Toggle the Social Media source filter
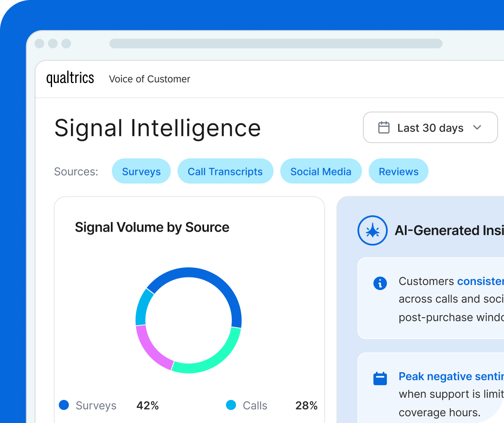The image size is (504, 423). click(321, 171)
